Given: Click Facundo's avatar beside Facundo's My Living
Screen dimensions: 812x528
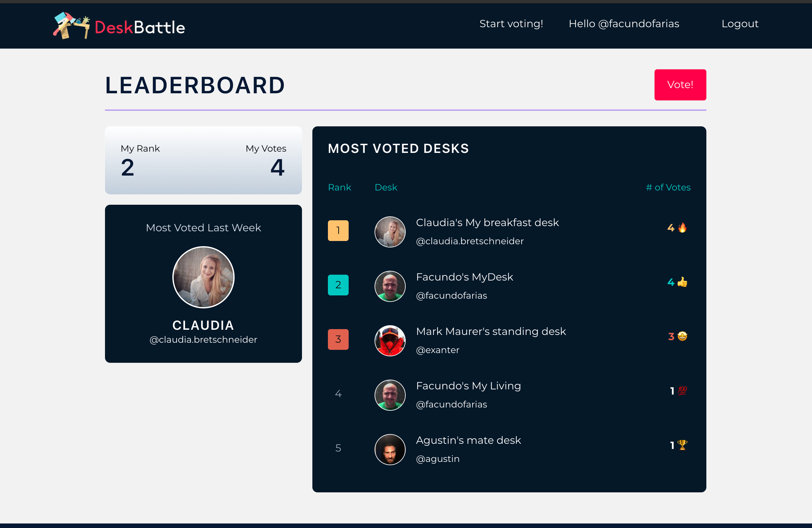Looking at the screenshot, I should pyautogui.click(x=390, y=395).
